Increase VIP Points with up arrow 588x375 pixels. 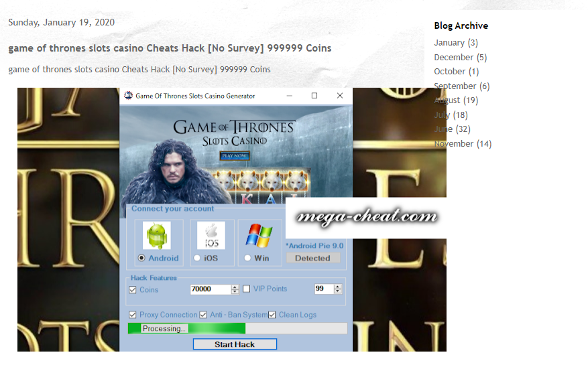pyautogui.click(x=338, y=287)
